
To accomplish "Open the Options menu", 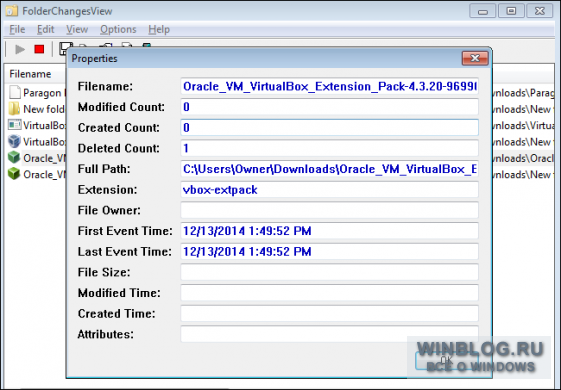I will 118,29.
